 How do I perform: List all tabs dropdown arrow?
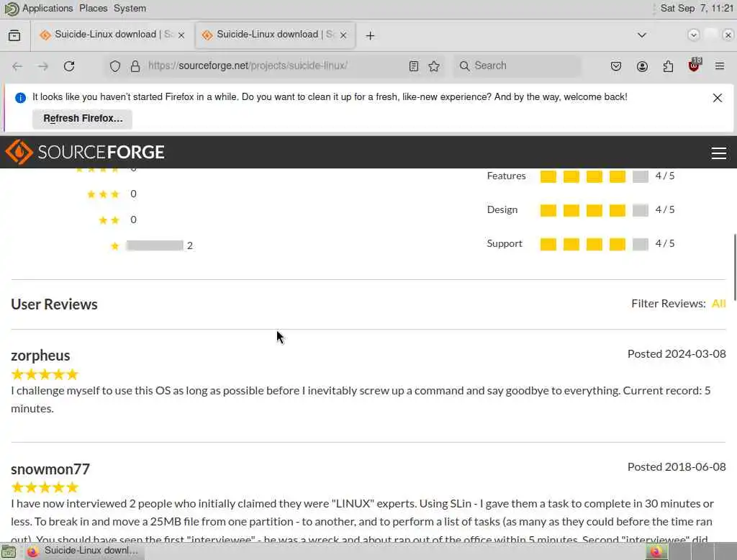click(641, 35)
